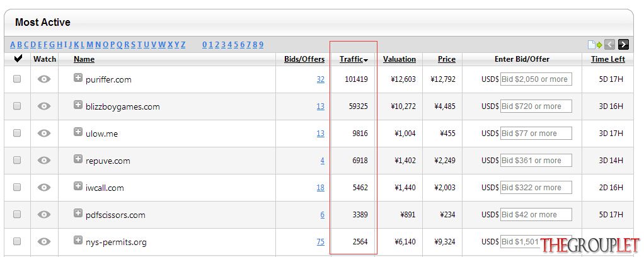Open the 32 bids link for puriffer.com
The width and height of the screenshot is (644, 257).
[320, 79]
